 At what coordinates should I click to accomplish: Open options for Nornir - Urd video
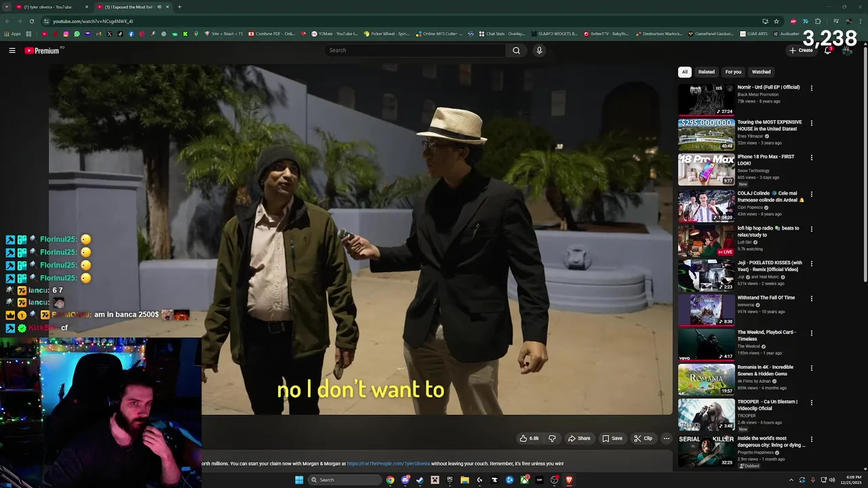point(811,88)
